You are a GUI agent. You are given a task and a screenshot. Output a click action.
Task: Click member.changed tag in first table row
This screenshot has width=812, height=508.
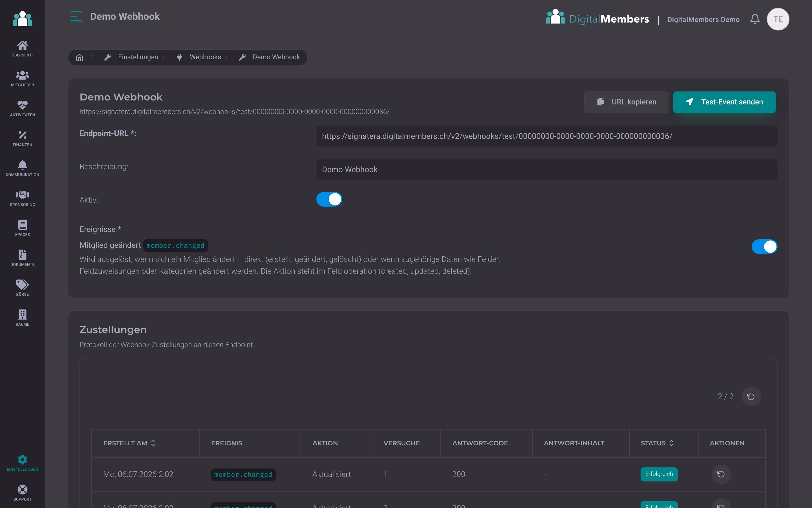243,474
